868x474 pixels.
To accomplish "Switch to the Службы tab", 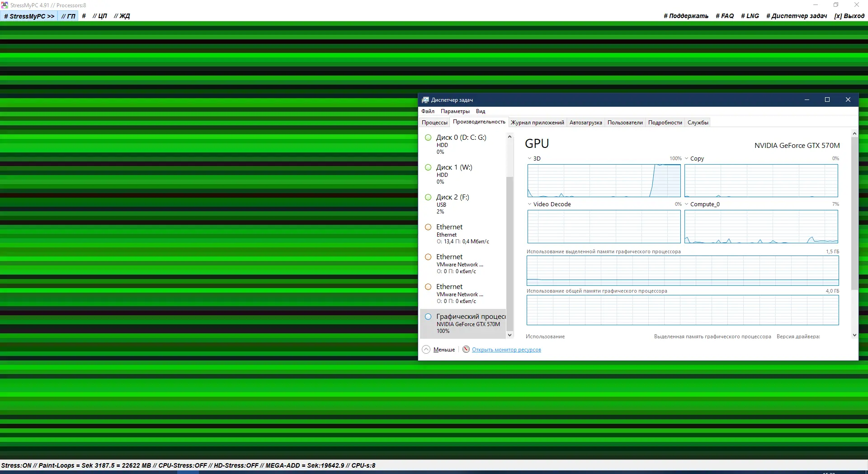I will (698, 123).
